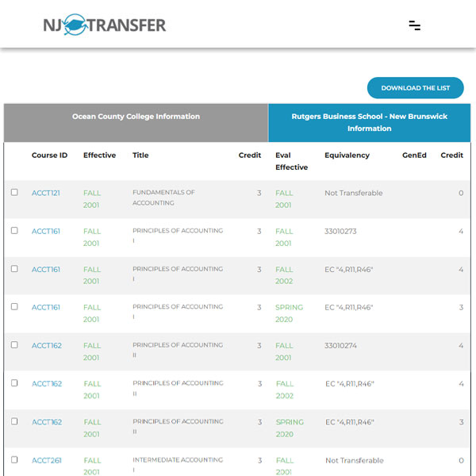Open the ACCT121 course link
The height and width of the screenshot is (476, 476).
point(46,193)
